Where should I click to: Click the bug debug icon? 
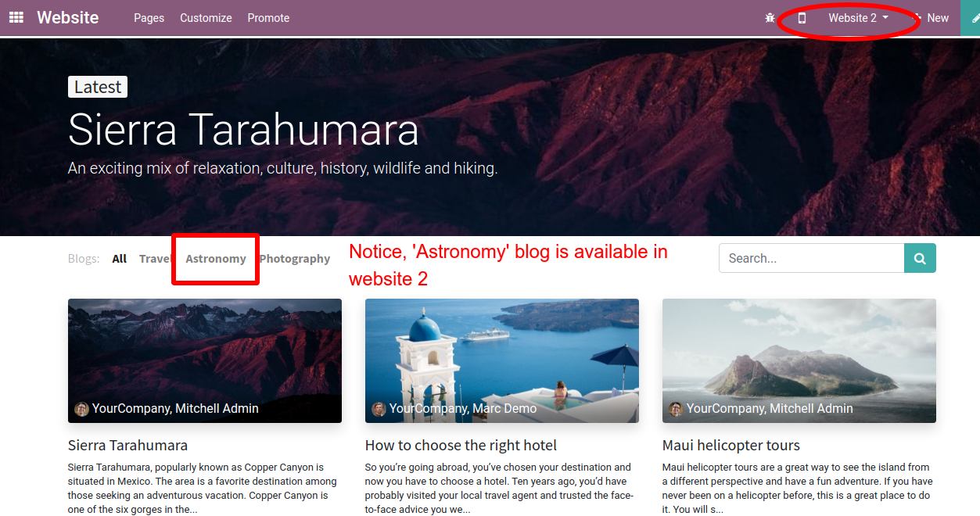coord(770,18)
